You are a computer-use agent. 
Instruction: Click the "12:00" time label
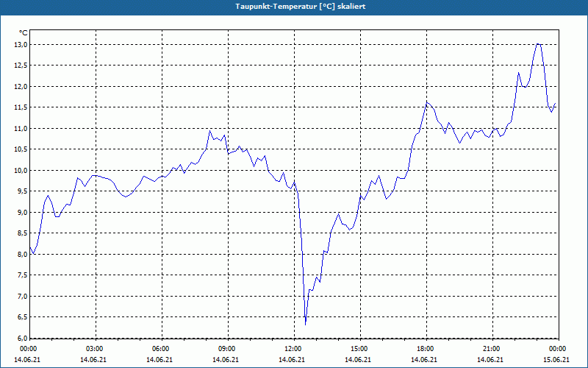coord(293,349)
